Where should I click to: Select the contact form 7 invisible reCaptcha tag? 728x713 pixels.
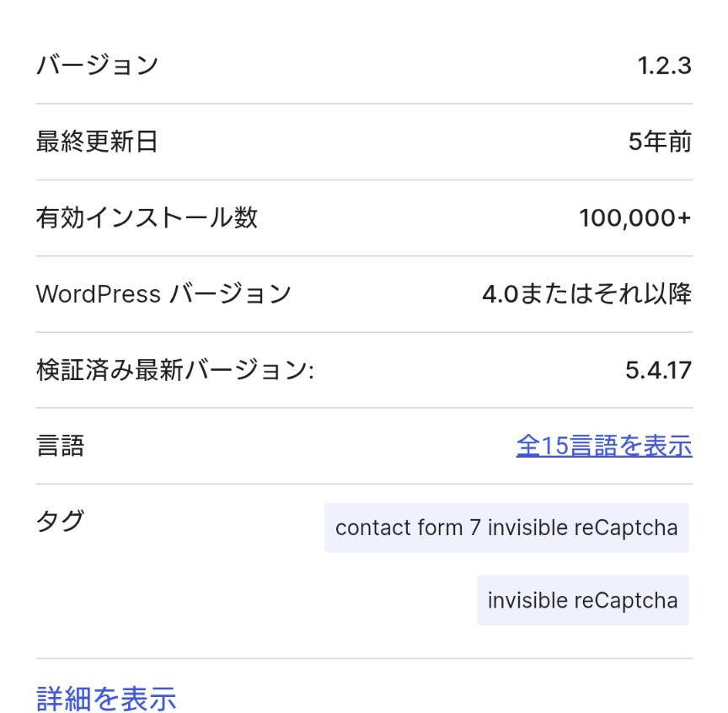506,528
